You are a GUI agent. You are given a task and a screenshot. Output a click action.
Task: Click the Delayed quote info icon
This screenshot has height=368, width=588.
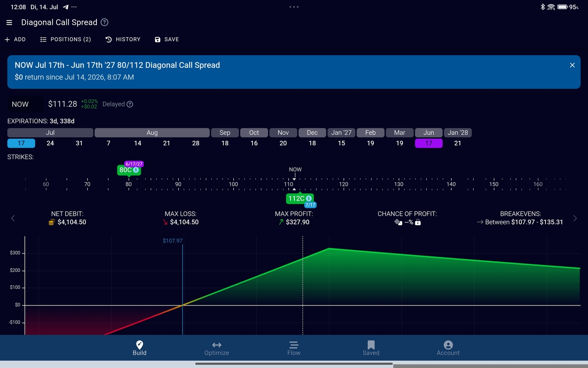click(x=130, y=104)
